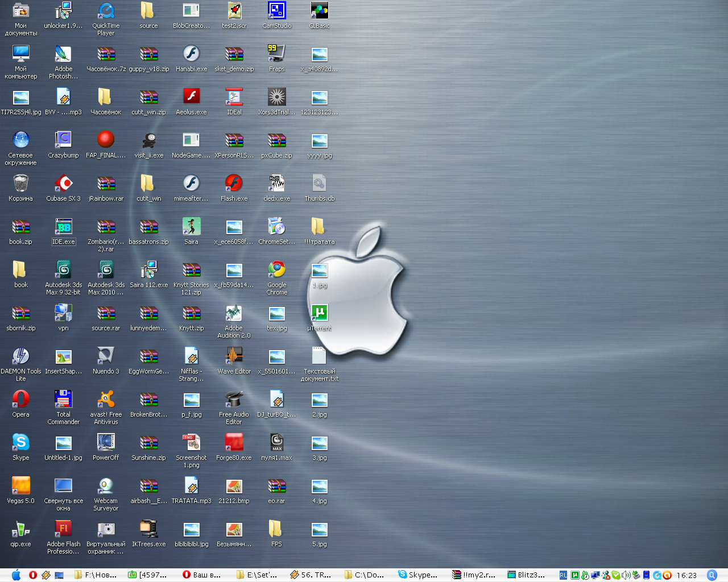Viewport: 728px width, 582px height.
Task: Open the CamStudio desktop shortcut
Action: pyautogui.click(x=277, y=10)
